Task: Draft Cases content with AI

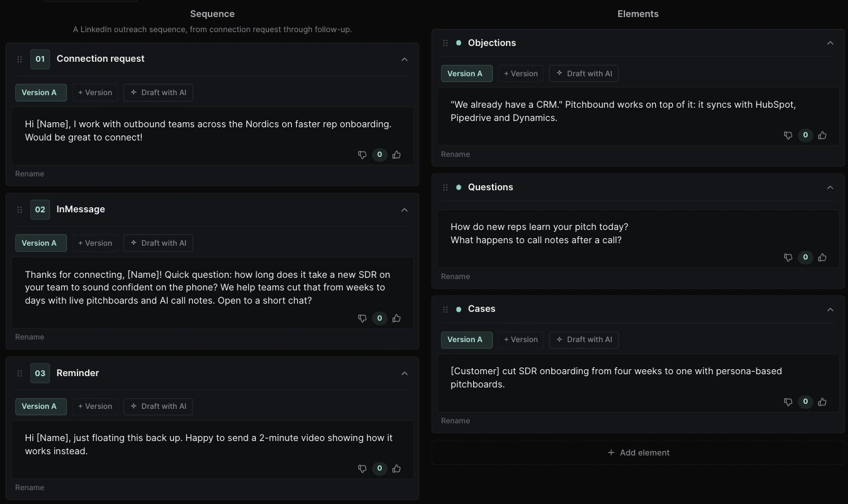Action: coord(584,340)
